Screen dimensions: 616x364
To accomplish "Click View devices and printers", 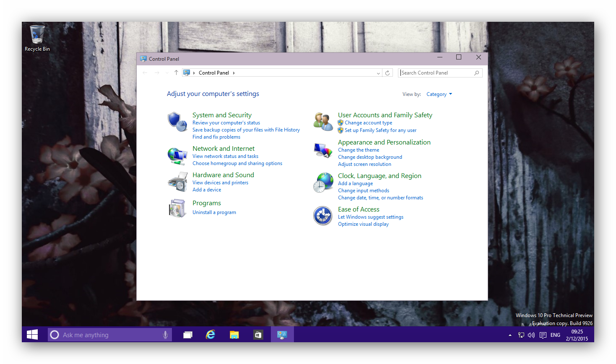I will coord(220,183).
